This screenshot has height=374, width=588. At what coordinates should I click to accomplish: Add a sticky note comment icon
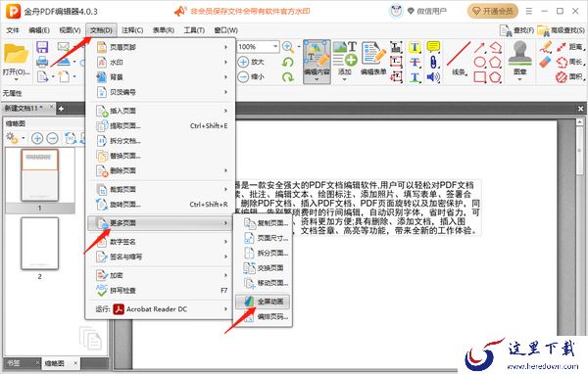433,47
